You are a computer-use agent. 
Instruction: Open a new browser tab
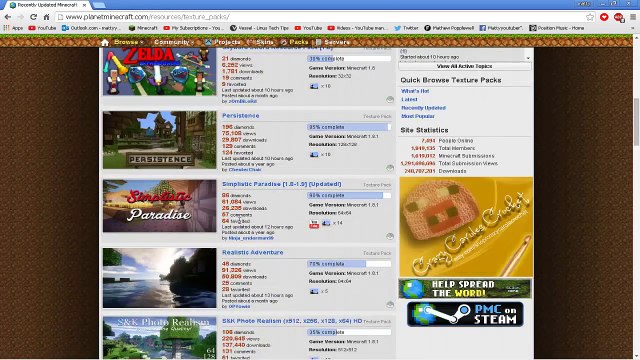99,5
